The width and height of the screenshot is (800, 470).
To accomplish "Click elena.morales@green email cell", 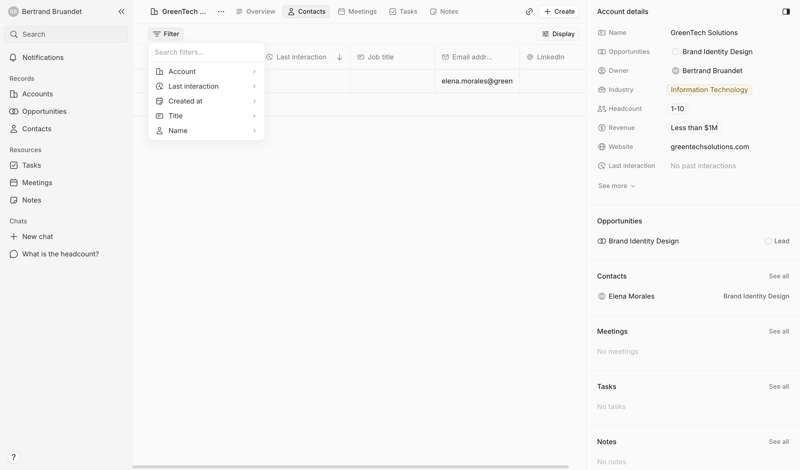I will click(x=478, y=81).
